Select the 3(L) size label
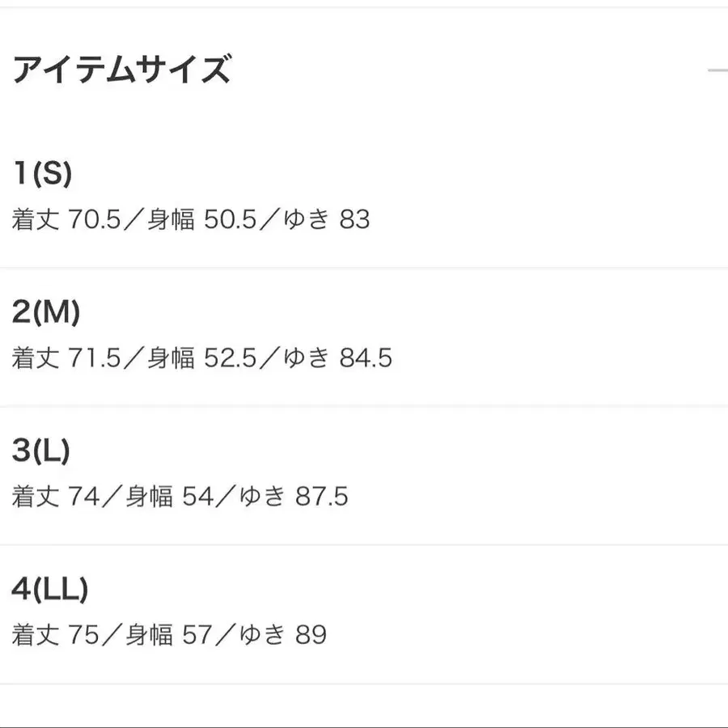The height and width of the screenshot is (728, 728). [41, 451]
